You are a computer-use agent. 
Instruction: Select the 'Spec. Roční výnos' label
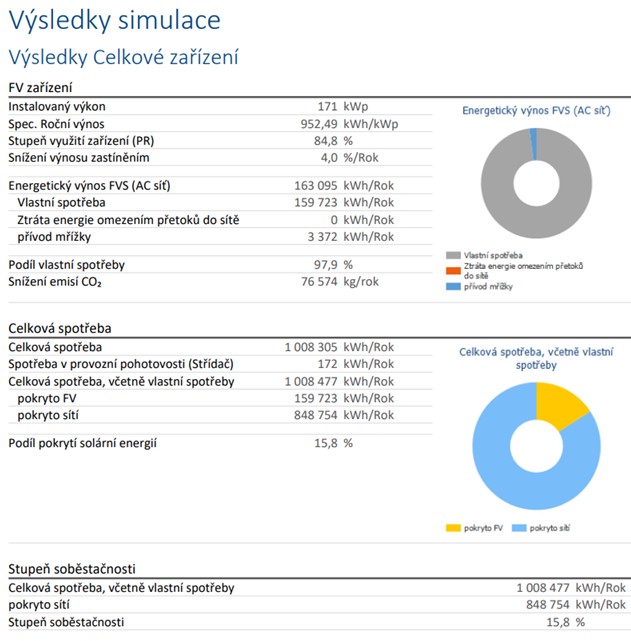pyautogui.click(x=56, y=124)
